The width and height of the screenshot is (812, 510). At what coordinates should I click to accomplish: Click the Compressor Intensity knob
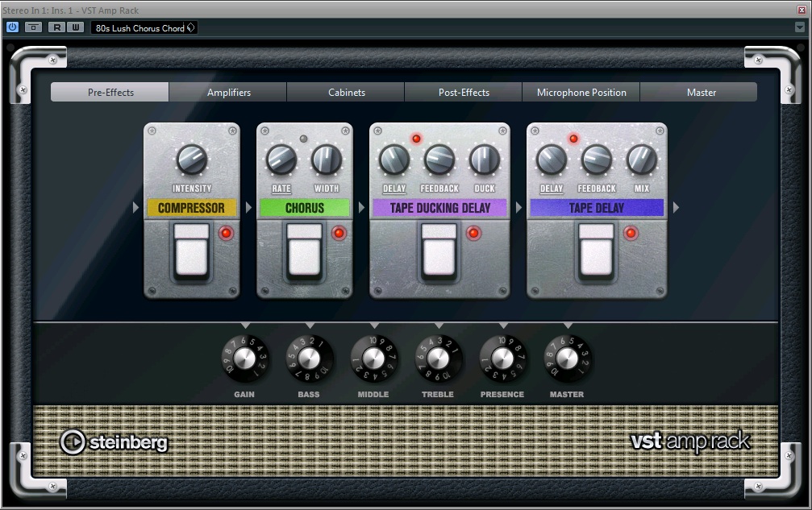[x=192, y=160]
